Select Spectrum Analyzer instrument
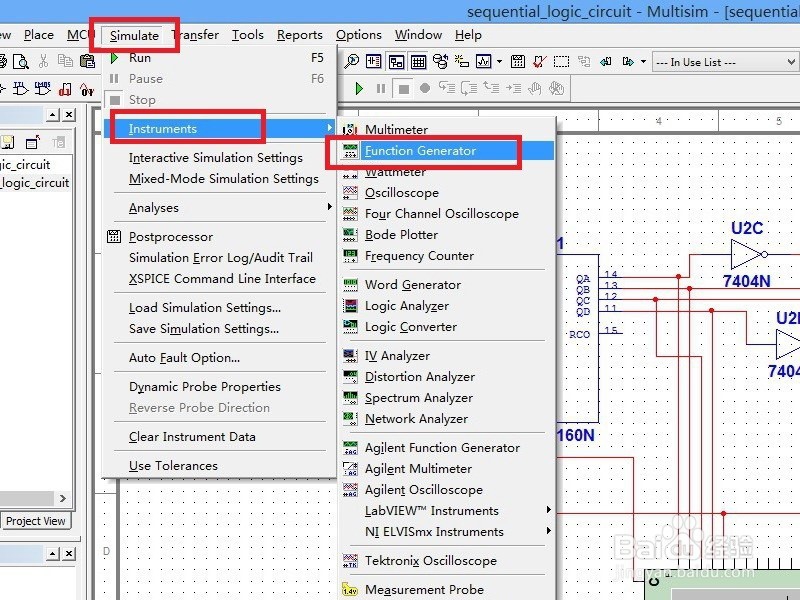 click(x=446, y=397)
